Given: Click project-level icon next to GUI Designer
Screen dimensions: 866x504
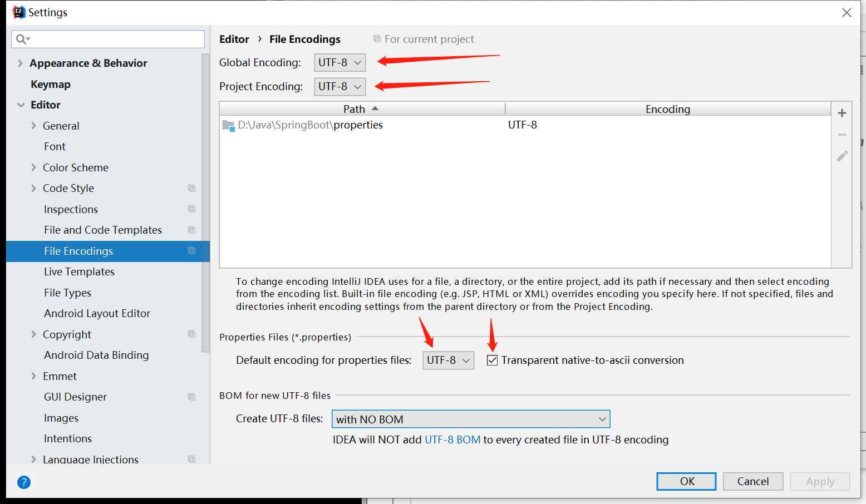Looking at the screenshot, I should click(192, 397).
